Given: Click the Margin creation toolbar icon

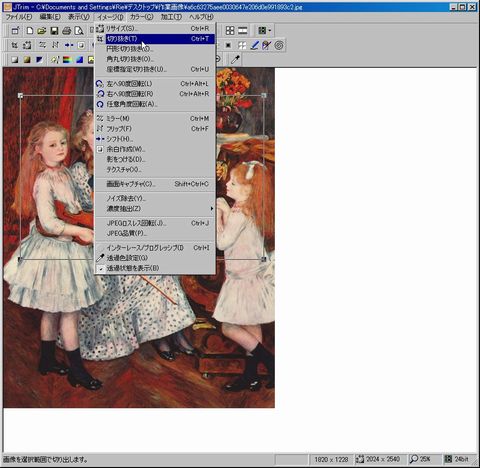Looking at the screenshot, I should [81, 45].
